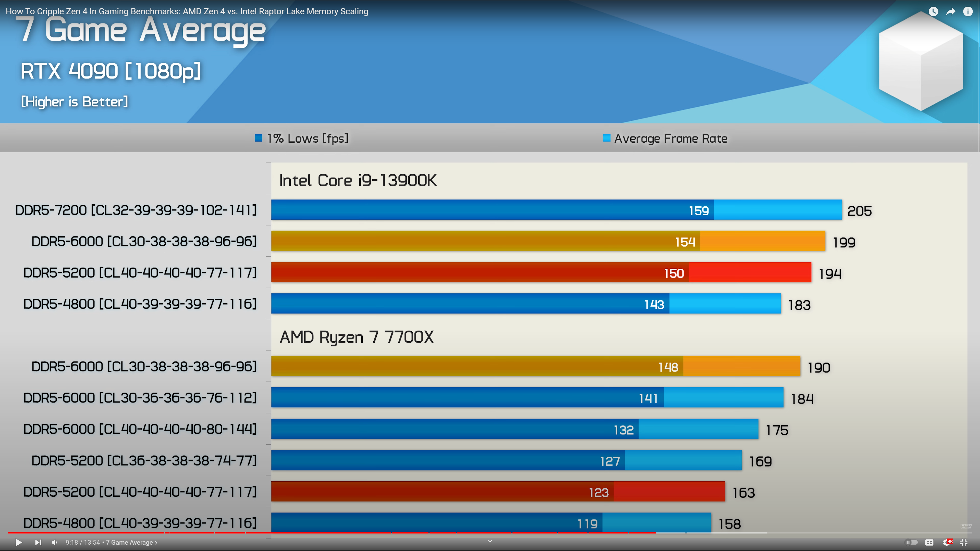Image resolution: width=980 pixels, height=551 pixels.
Task: Click Intel's DDR5-4800 [CL40-39-39-39-77-116] label
Action: (x=140, y=304)
